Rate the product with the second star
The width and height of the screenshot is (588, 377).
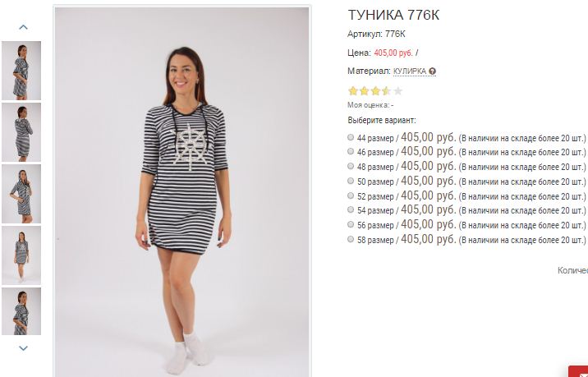click(x=364, y=91)
